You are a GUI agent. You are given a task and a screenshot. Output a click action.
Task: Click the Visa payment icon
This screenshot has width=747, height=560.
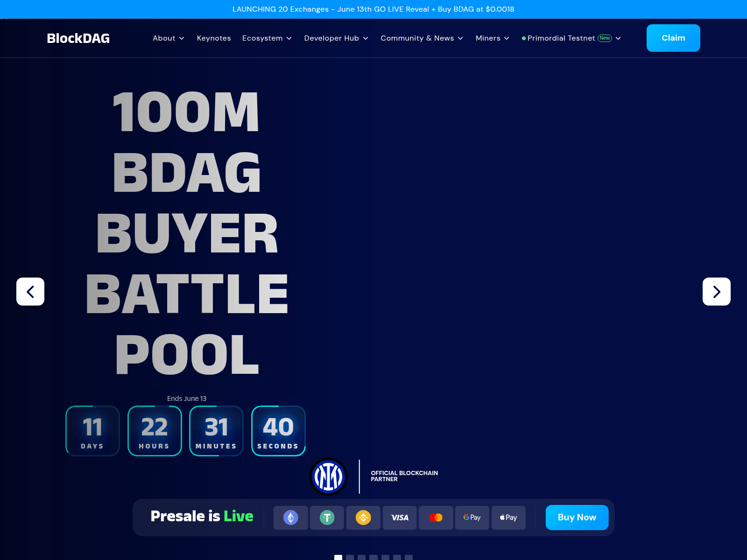[x=400, y=518]
